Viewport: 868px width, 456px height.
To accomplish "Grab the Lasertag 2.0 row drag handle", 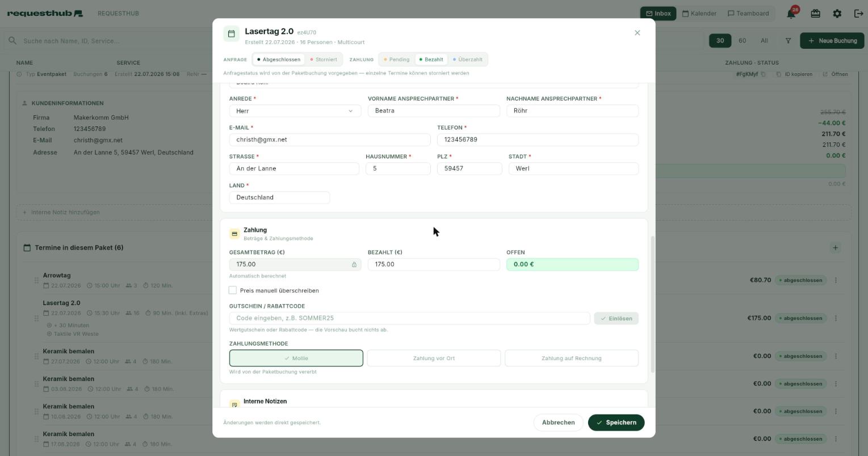I will (36, 318).
